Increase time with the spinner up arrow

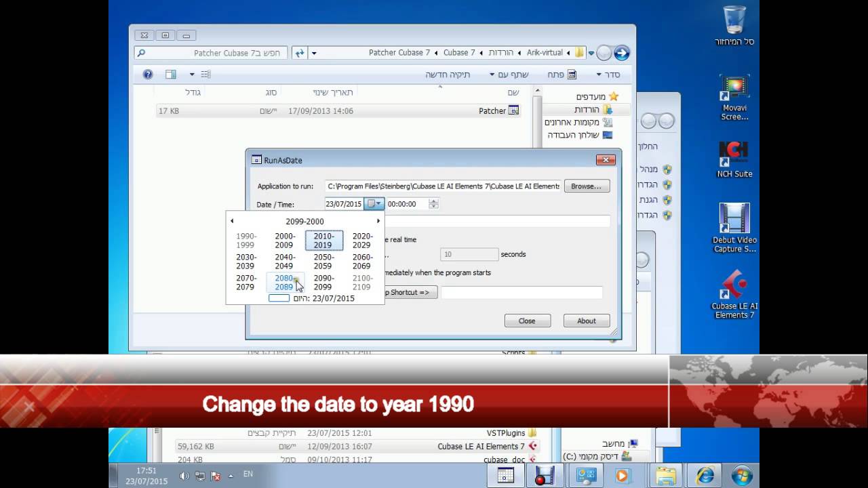tap(434, 201)
